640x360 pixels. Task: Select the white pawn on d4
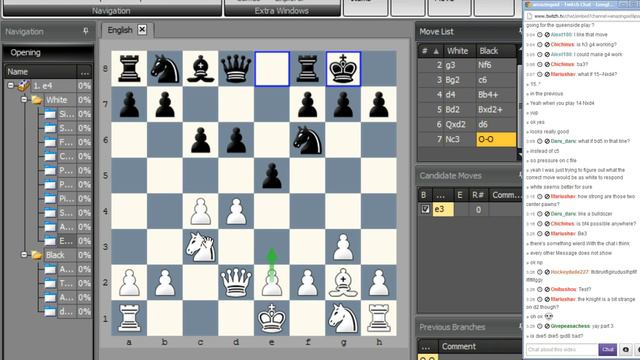(236, 211)
